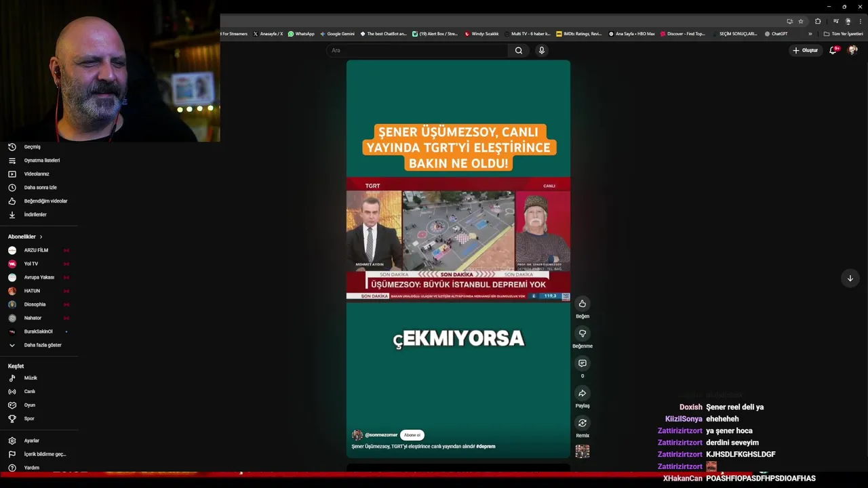Image resolution: width=868 pixels, height=488 pixels.
Task: Open Ana Sayfa • HBO Max bookmark
Action: 631,34
